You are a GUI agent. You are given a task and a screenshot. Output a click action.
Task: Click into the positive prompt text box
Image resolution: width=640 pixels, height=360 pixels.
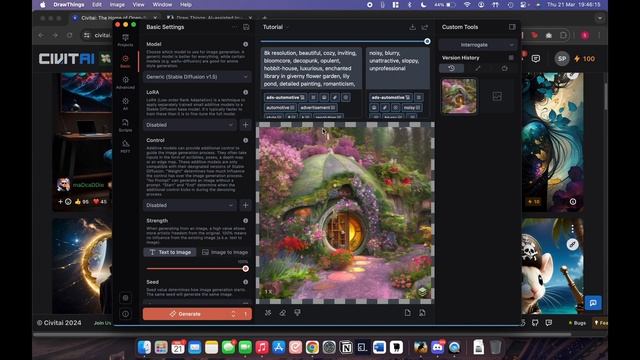311,68
